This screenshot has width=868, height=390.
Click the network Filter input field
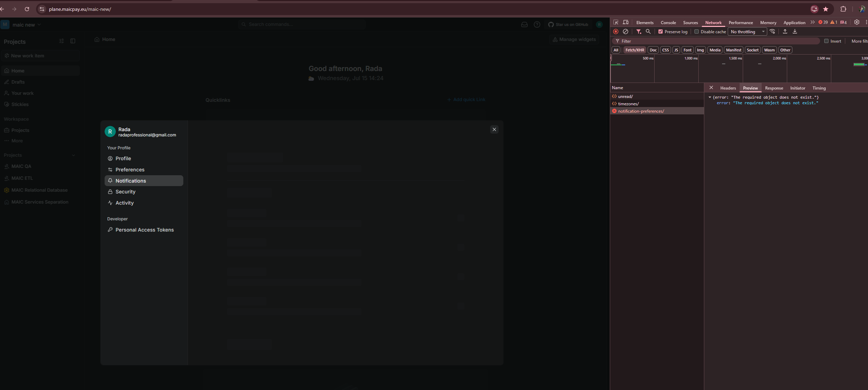715,41
